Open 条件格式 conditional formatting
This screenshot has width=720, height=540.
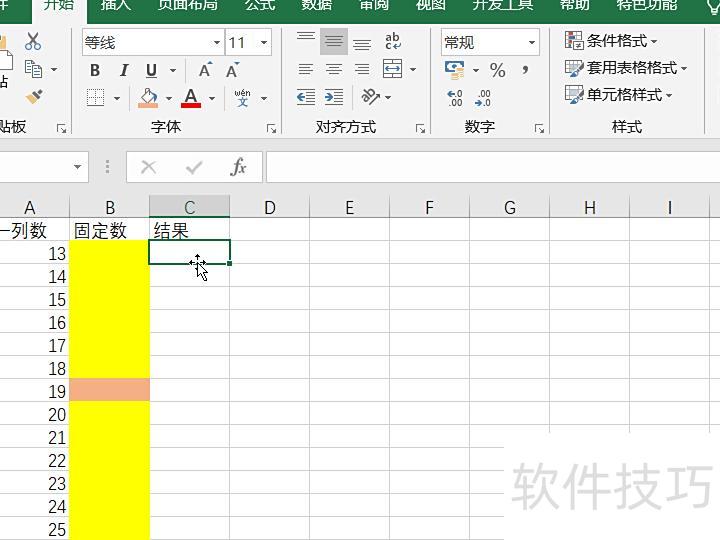pos(611,41)
